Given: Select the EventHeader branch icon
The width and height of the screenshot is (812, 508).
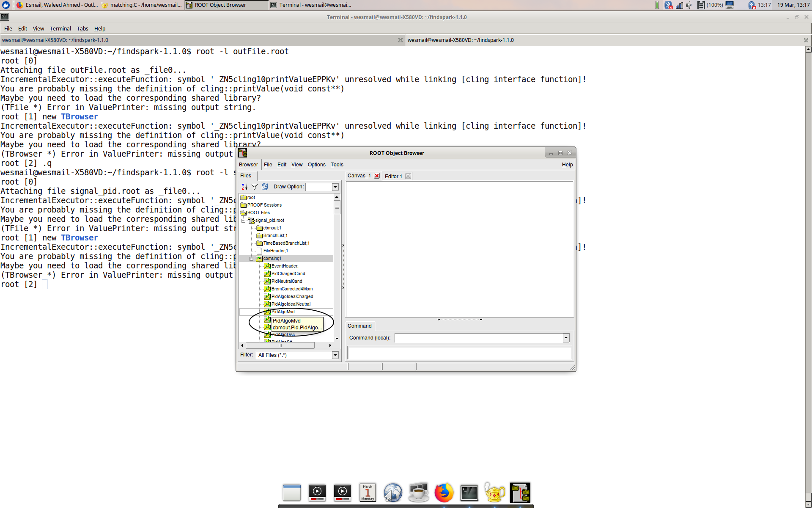Looking at the screenshot, I should (x=267, y=266).
